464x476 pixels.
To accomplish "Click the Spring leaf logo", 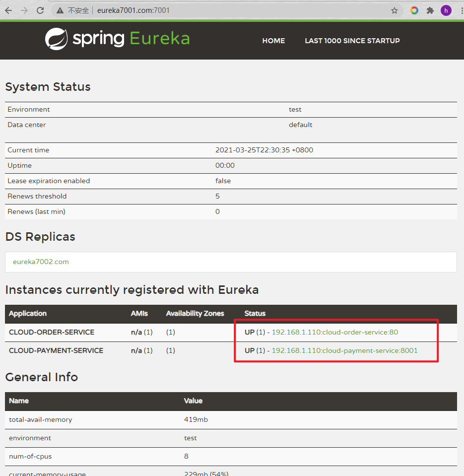I will tap(56, 39).
